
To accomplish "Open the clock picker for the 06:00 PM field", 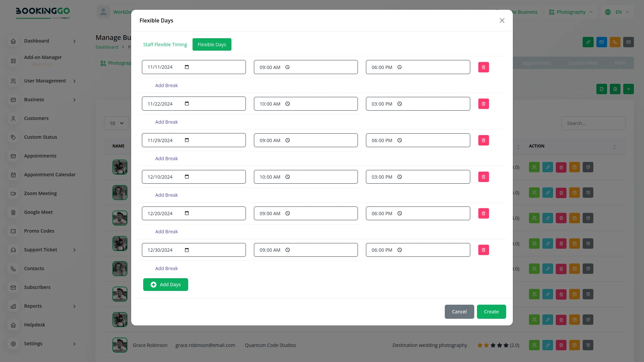I will [399, 67].
